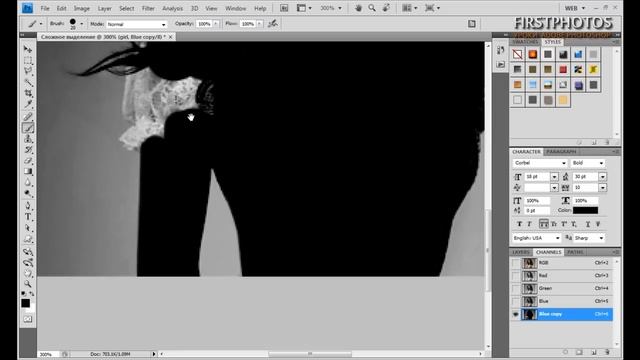This screenshot has width=640, height=360.
Task: Toggle All Caps in Character panel
Action: point(544,224)
